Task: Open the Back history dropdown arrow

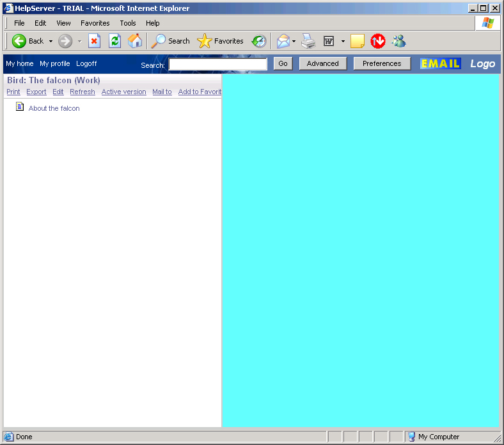Action: [51, 41]
